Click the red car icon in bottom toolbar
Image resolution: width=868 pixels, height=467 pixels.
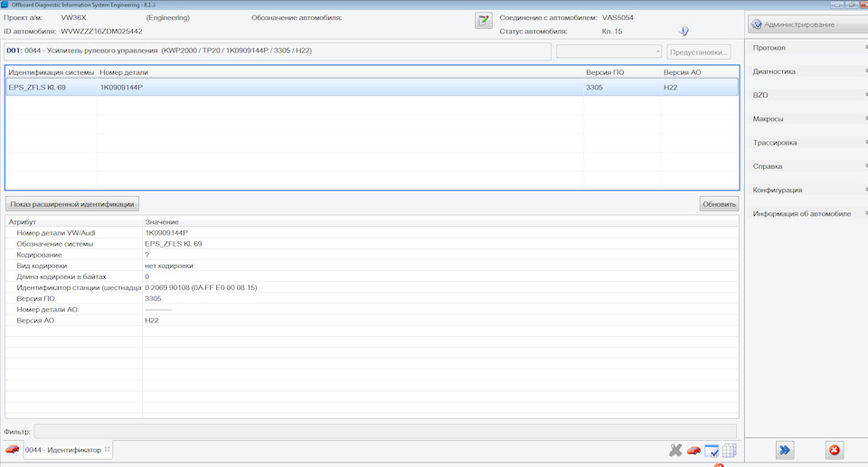coord(693,451)
